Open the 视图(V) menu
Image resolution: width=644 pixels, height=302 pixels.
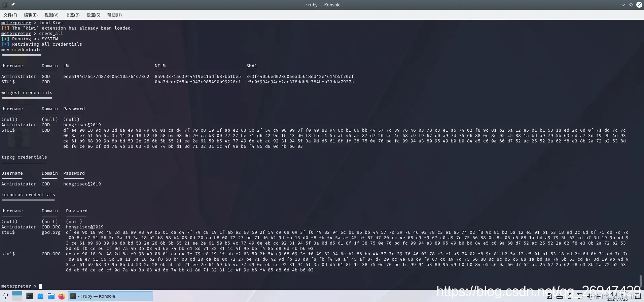tap(51, 15)
